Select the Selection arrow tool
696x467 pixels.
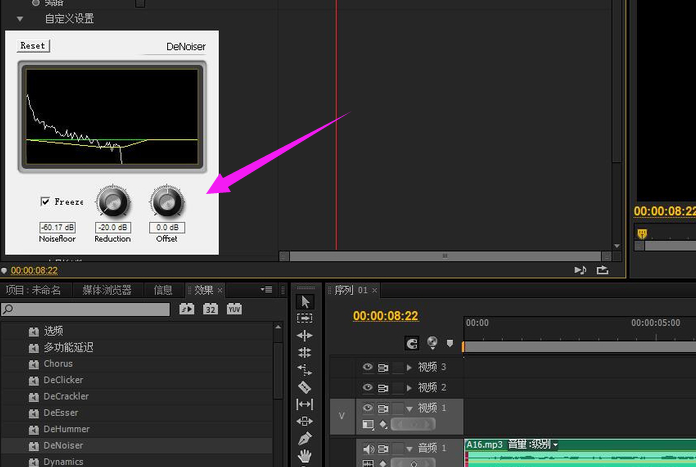305,302
